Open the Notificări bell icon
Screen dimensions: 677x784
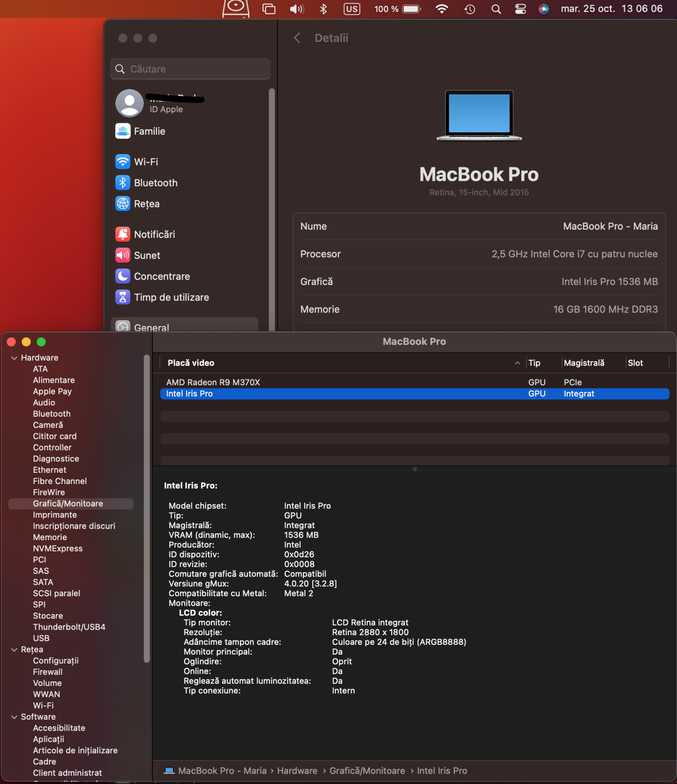point(123,234)
